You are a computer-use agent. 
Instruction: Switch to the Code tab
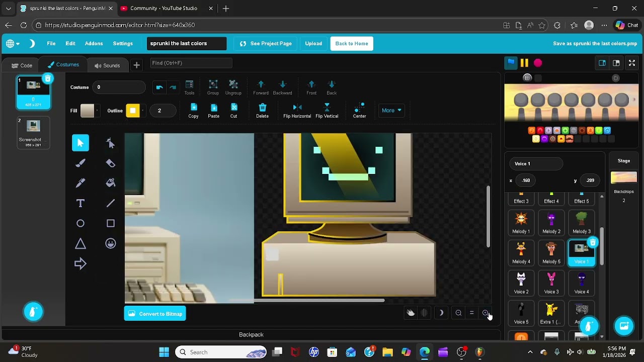click(x=22, y=65)
